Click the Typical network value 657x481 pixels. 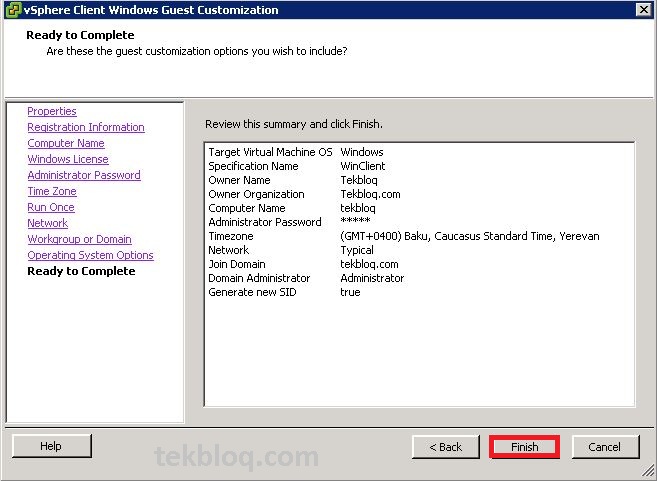(x=357, y=250)
